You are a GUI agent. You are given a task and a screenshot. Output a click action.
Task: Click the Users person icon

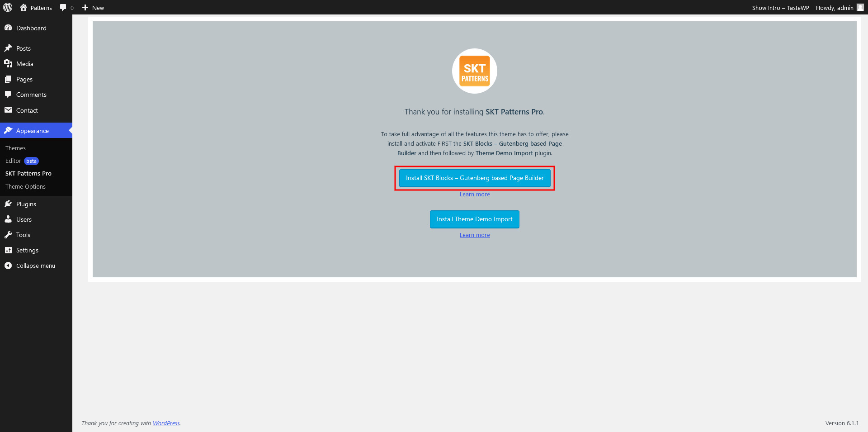(8, 219)
